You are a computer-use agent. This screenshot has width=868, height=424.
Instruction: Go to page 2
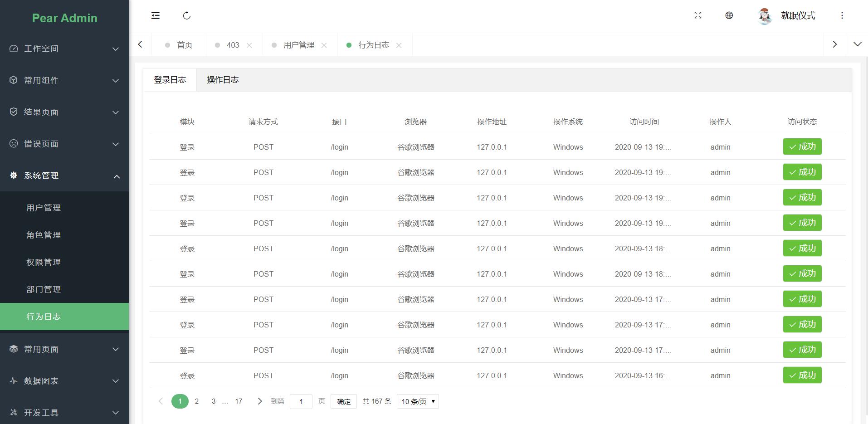click(197, 401)
